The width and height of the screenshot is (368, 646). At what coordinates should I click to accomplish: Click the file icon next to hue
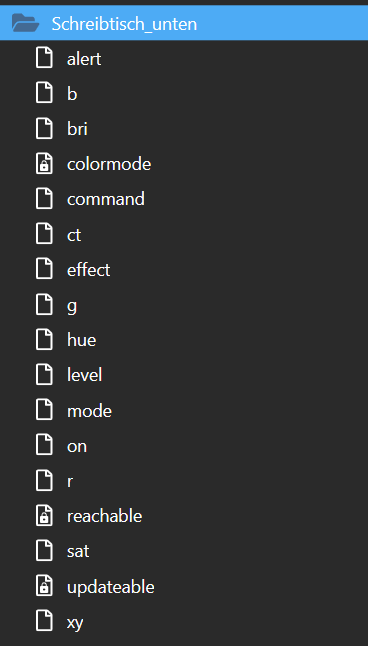(44, 339)
